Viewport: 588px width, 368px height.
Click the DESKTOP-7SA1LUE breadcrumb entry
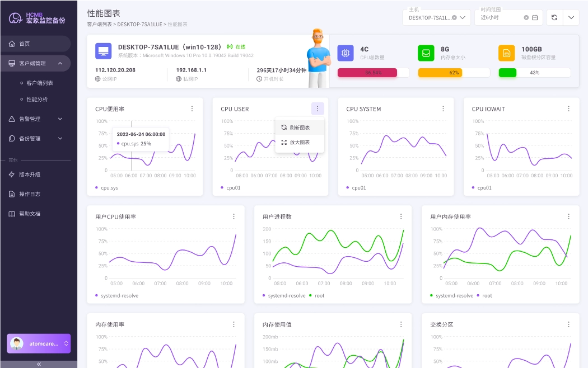point(140,25)
